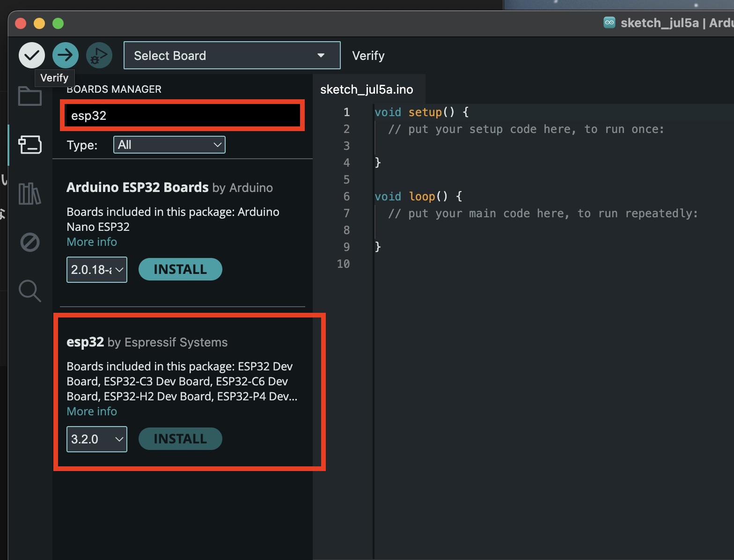Image resolution: width=734 pixels, height=560 pixels.
Task: Open the Debug sidebar icon
Action: coord(30,243)
